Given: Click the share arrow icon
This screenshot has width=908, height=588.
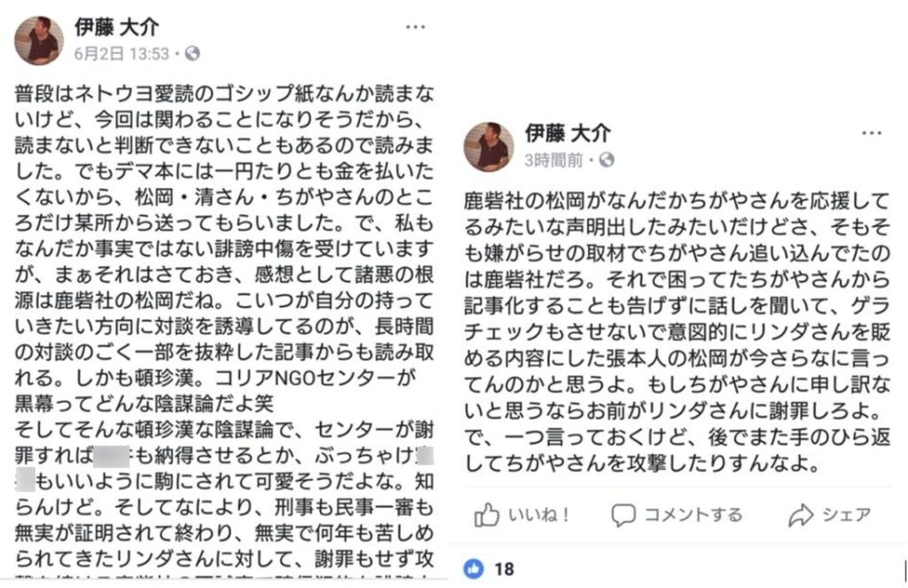Looking at the screenshot, I should [801, 514].
